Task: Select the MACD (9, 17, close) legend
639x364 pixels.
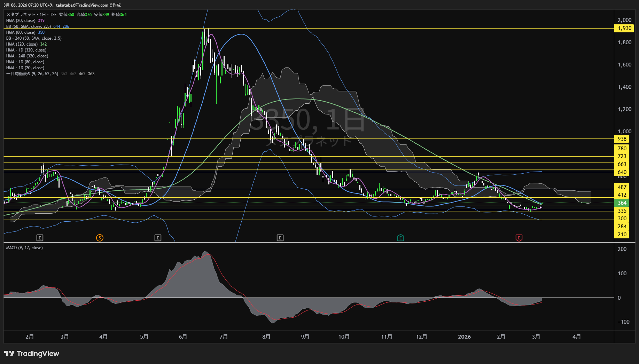Action: (x=24, y=248)
